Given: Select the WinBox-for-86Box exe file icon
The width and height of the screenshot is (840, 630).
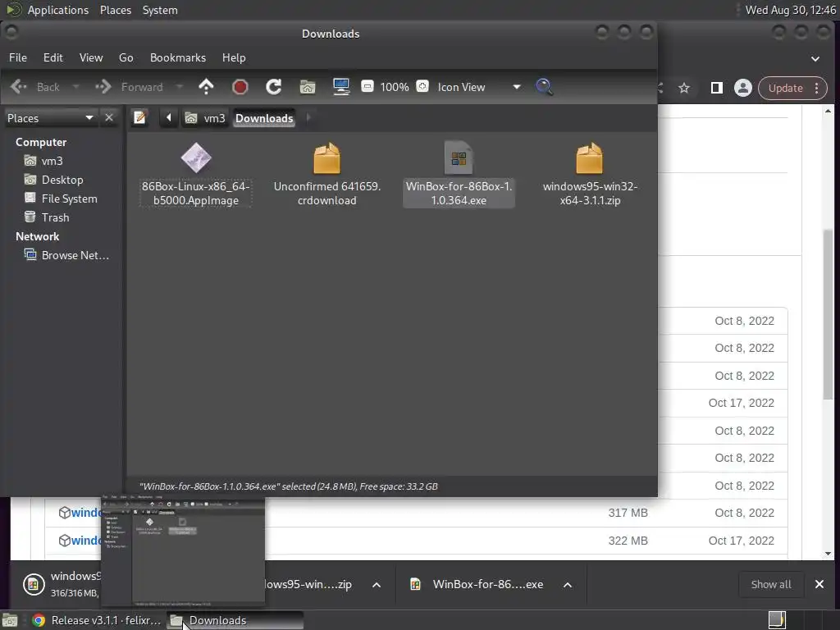Looking at the screenshot, I should pyautogui.click(x=459, y=158).
